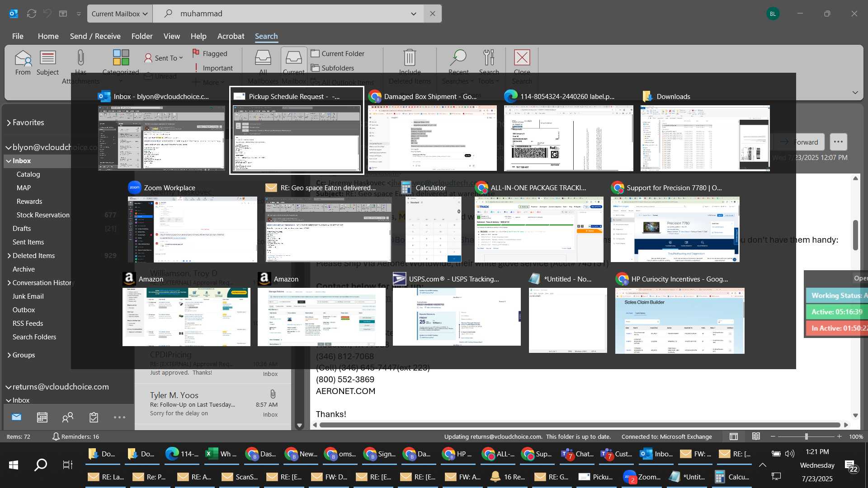
Task: Open notification center icon
Action: pyautogui.click(x=850, y=465)
